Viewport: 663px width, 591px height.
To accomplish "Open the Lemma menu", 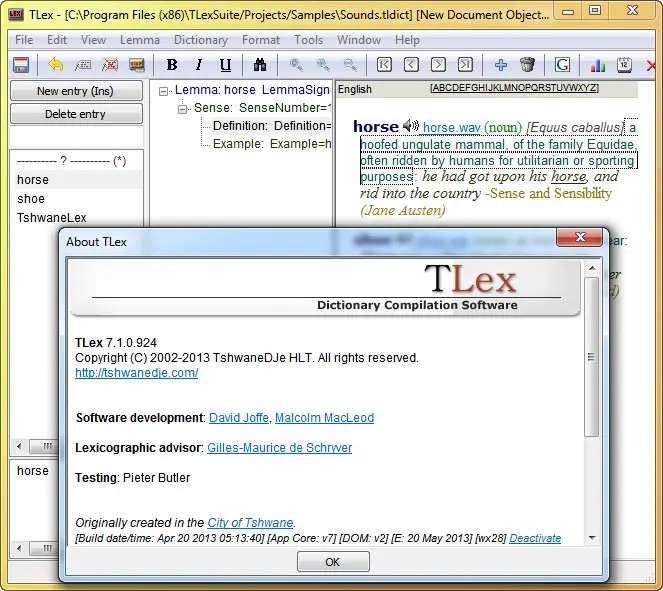I will coord(140,40).
